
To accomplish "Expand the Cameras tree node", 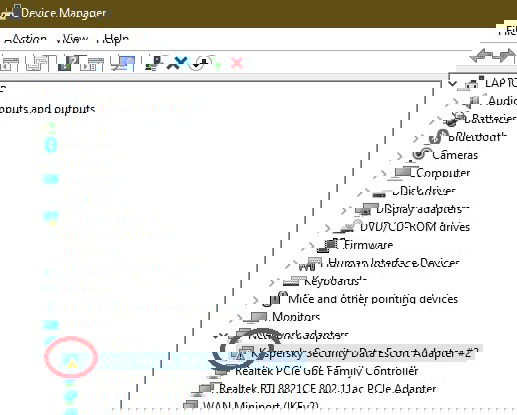I will click(400, 155).
